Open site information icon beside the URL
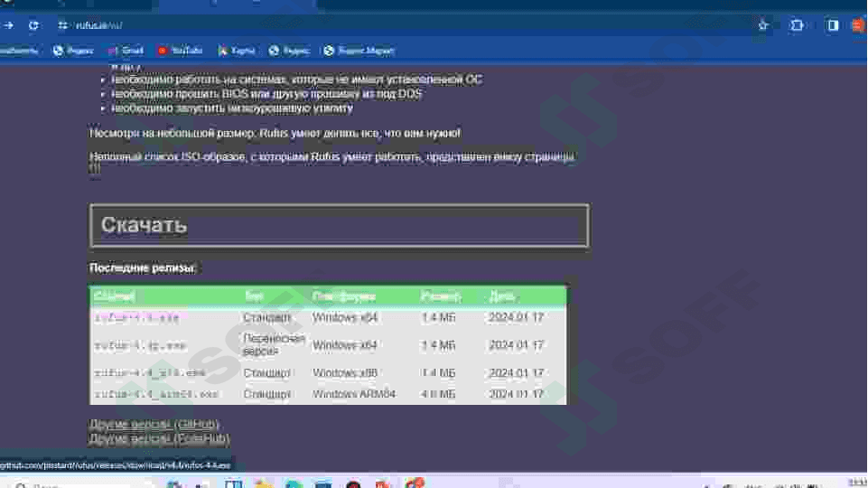Screen dimensions: 868x488 point(62,25)
